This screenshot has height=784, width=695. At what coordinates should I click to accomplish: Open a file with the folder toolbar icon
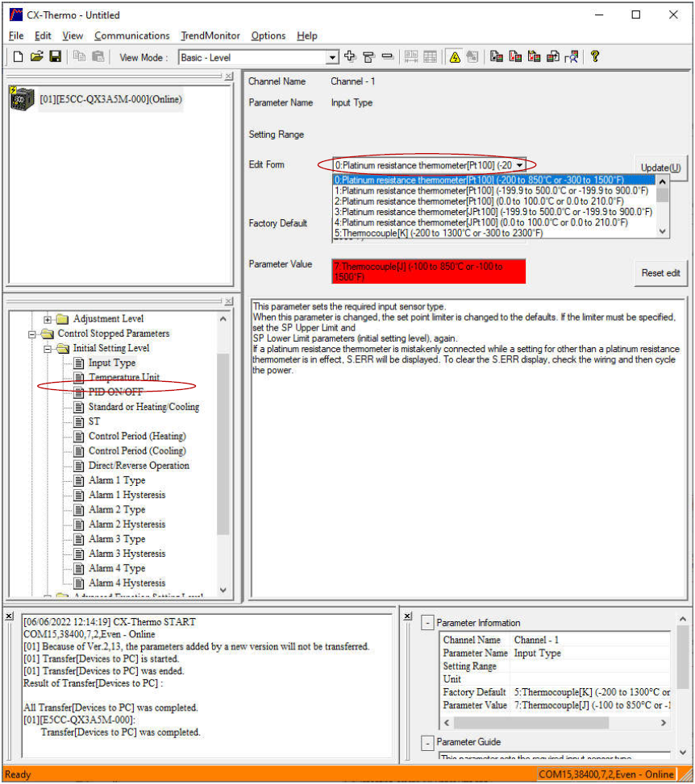(x=36, y=57)
